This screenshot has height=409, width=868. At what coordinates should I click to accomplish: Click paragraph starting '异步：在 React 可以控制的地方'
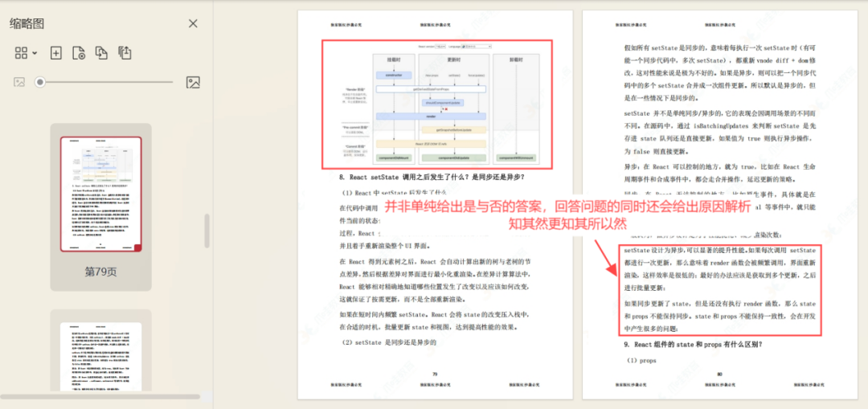click(719, 174)
